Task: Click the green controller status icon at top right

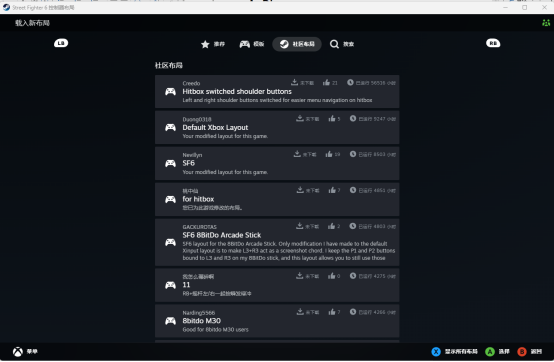Action: pyautogui.click(x=546, y=23)
